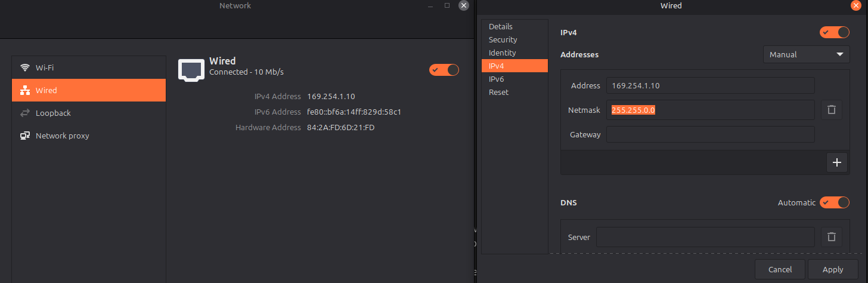Open the Security tab

(503, 39)
